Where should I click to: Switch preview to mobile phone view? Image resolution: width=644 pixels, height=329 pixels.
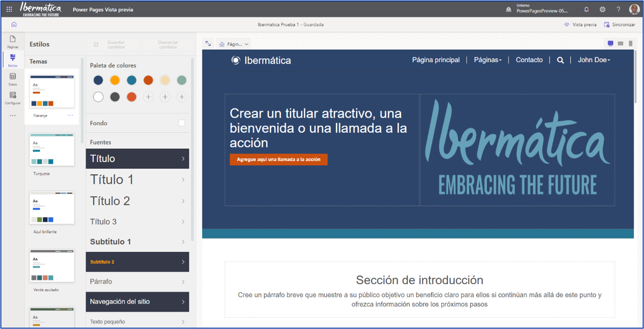coord(630,43)
